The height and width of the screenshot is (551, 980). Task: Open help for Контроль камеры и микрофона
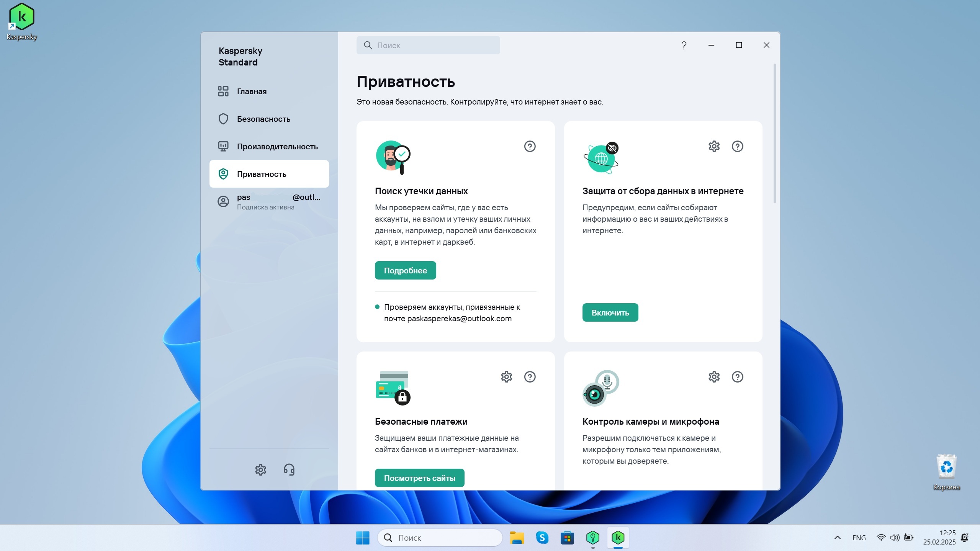tap(737, 377)
